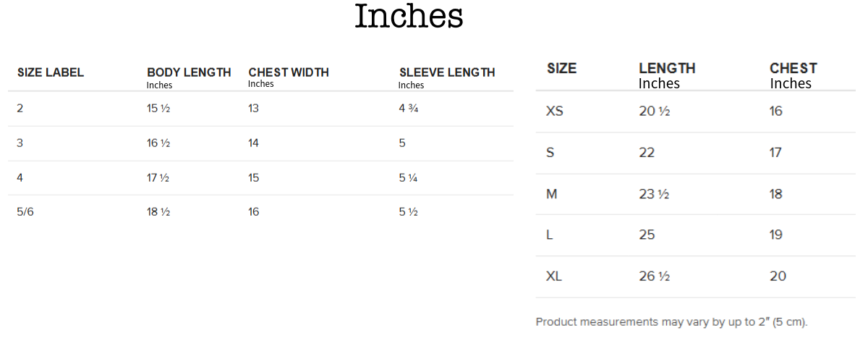Viewport: 868px width, 362px height.
Task: Select the XL size row
Action: [x=554, y=277]
